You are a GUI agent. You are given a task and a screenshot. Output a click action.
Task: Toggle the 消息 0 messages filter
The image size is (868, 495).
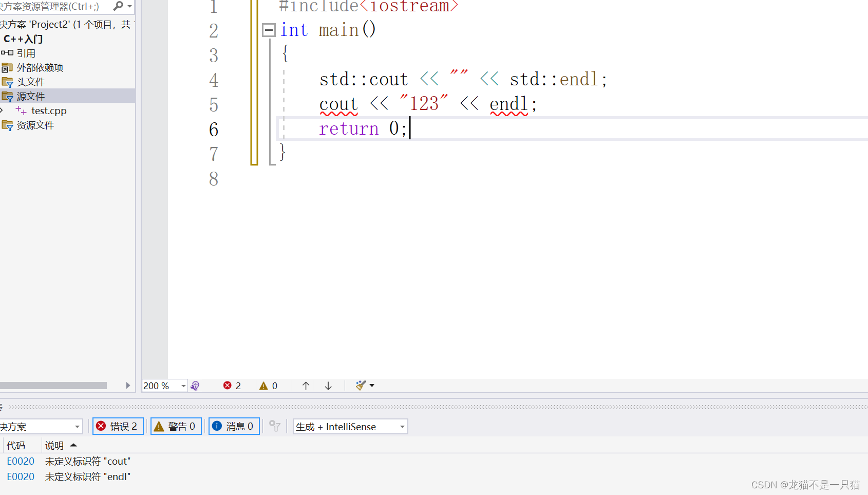tap(234, 426)
